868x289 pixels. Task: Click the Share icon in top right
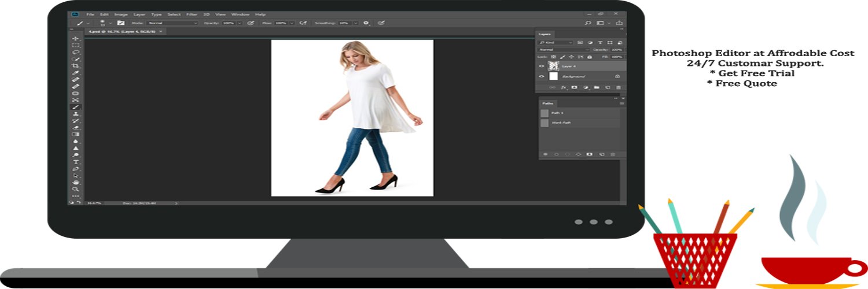[x=619, y=23]
